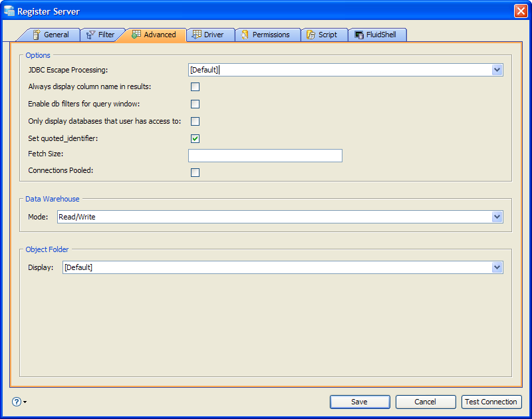Expand Data Warehouse Mode dropdown arrow

pyautogui.click(x=497, y=217)
